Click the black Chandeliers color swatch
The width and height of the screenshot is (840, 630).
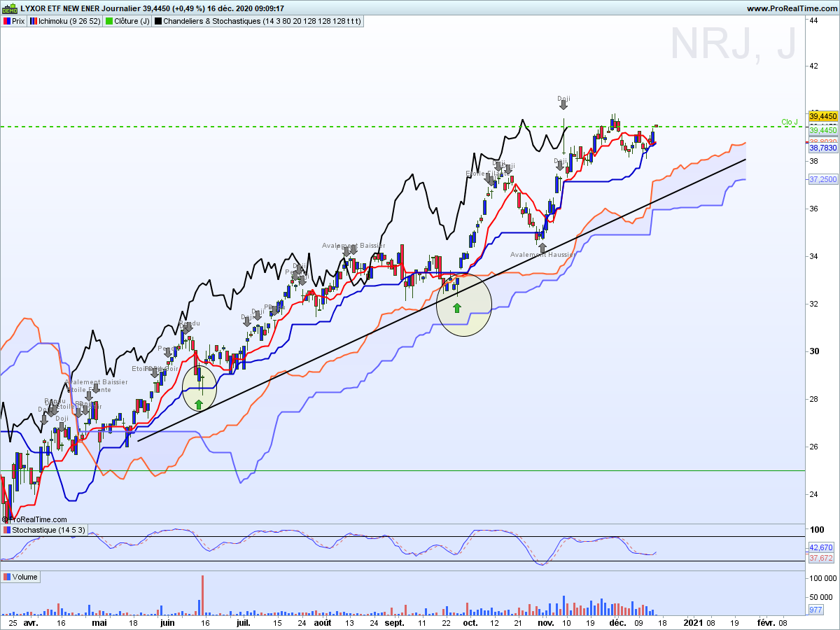(157, 22)
